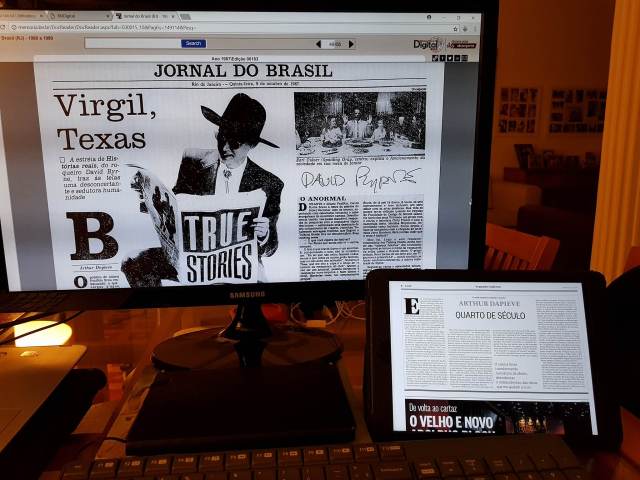640x480 pixels.
Task: Click the Hemeroteca logo beside Digital
Action: (461, 44)
